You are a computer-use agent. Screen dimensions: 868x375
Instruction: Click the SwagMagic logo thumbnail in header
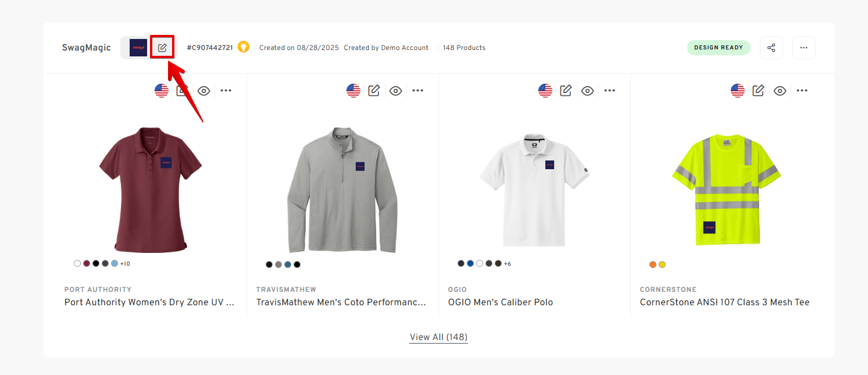(138, 48)
